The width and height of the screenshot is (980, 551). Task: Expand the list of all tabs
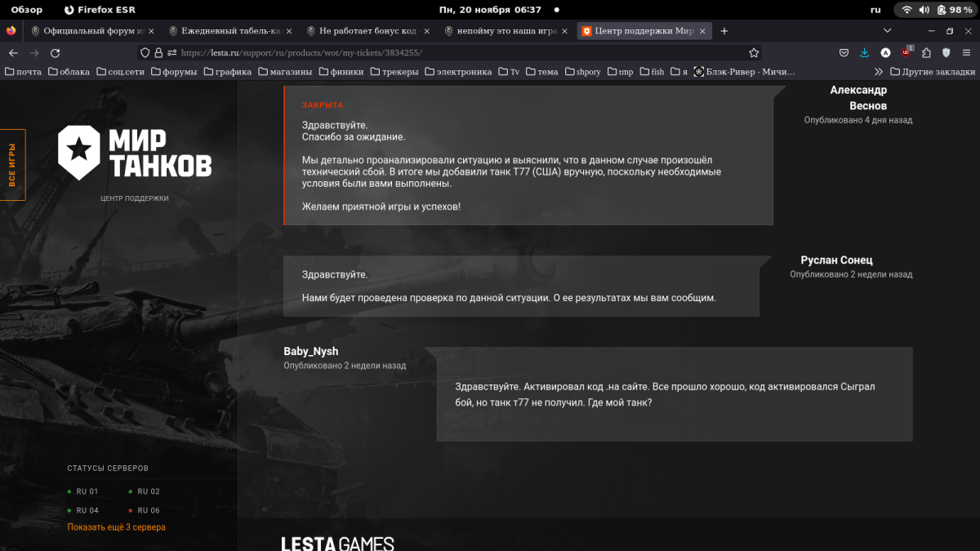pyautogui.click(x=888, y=31)
